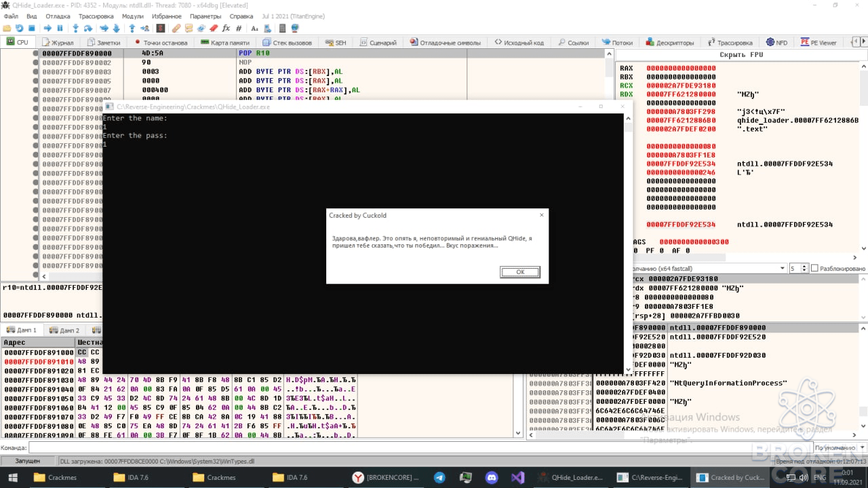
Task: Toggle breakpoint at address 00007FFDDF890005
Action: point(35,81)
